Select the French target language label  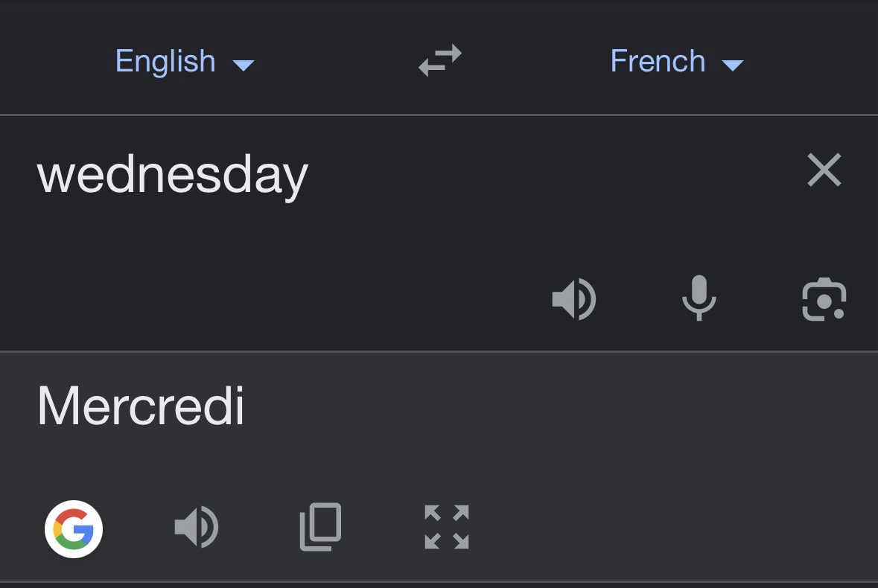pyautogui.click(x=658, y=61)
